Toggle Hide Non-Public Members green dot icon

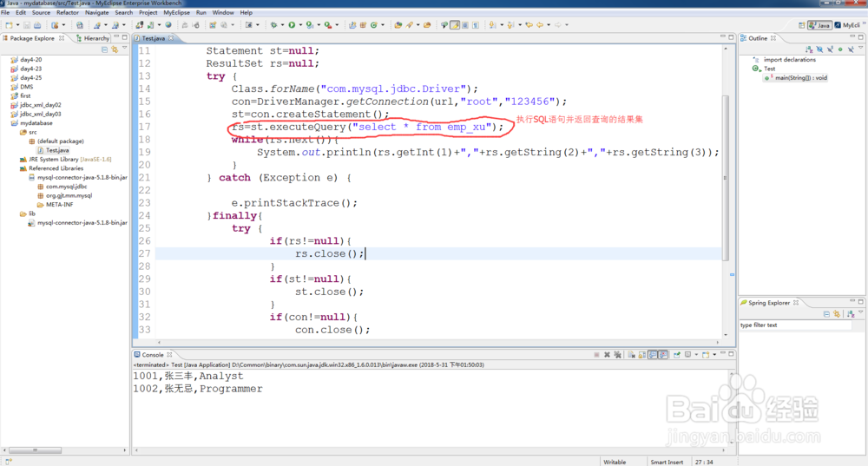840,49
